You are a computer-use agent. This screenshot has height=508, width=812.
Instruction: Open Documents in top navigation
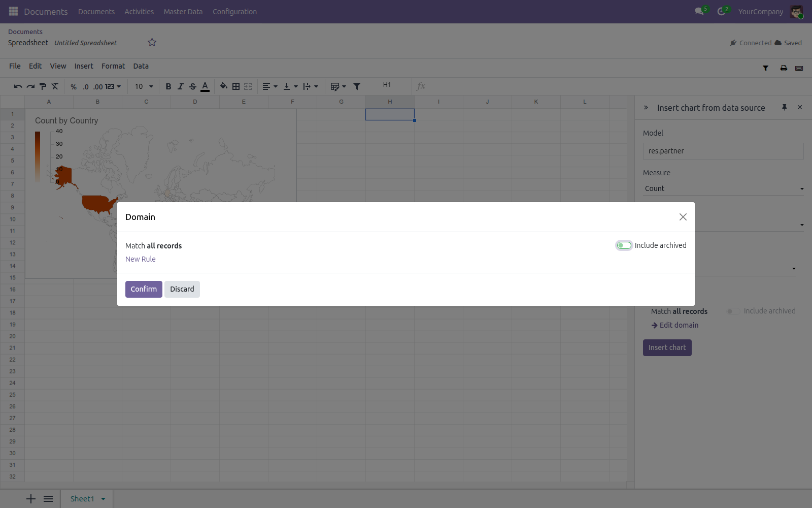click(96, 12)
